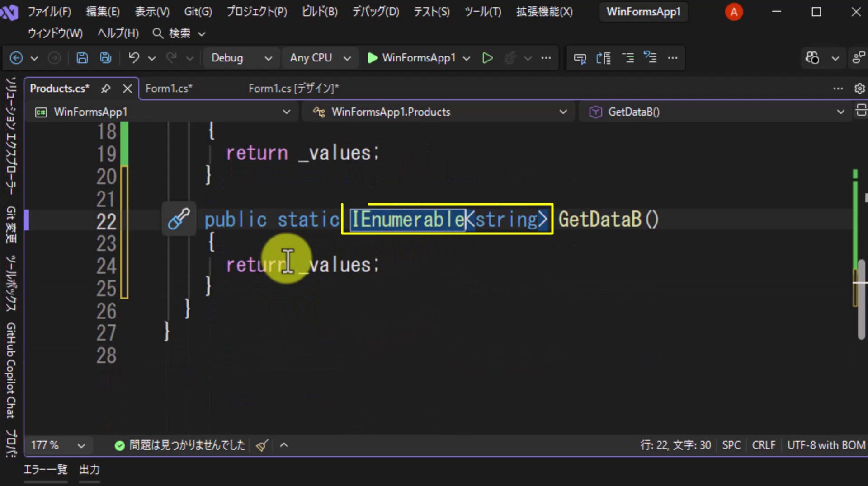This screenshot has height=486, width=868.
Task: Open the ソリューション エクスプローラー side tab
Action: 11,136
